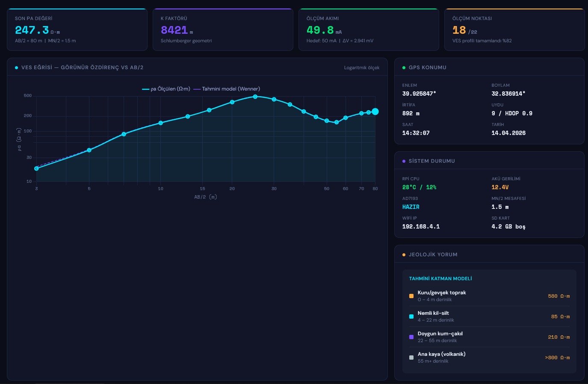Click the green dot next to GPS KONUMU
Image resolution: width=588 pixels, height=384 pixels.
coord(404,67)
